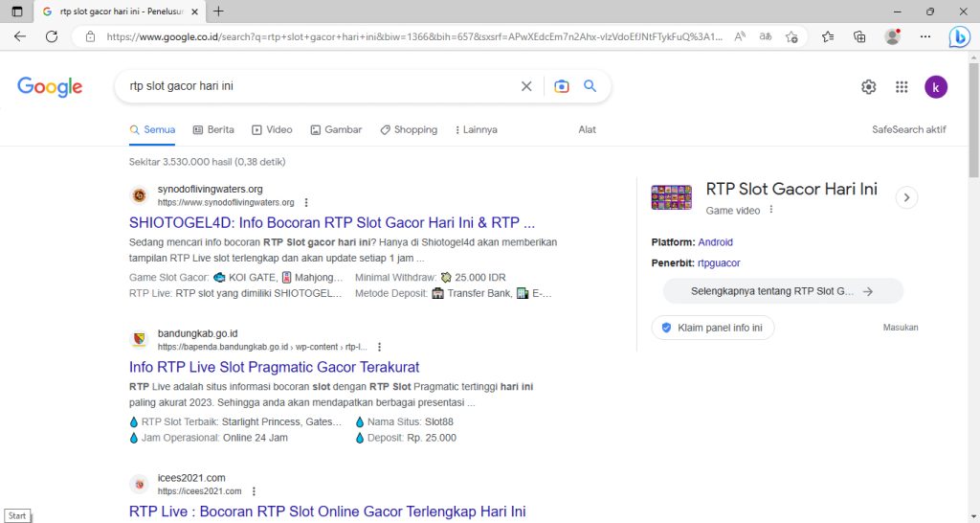Click the https://www.synodoflivingwaters.org URL text
Viewport: 980px width, 523px height.
(x=226, y=203)
